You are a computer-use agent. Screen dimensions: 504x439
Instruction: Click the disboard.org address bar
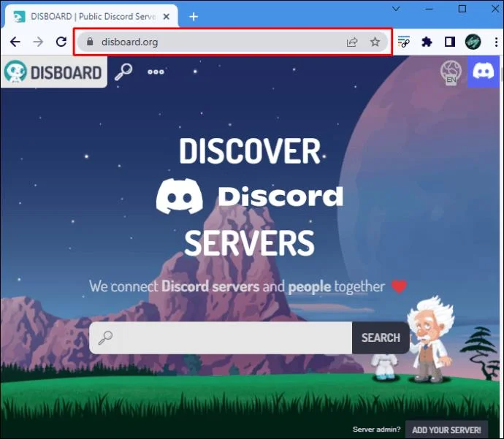(232, 42)
